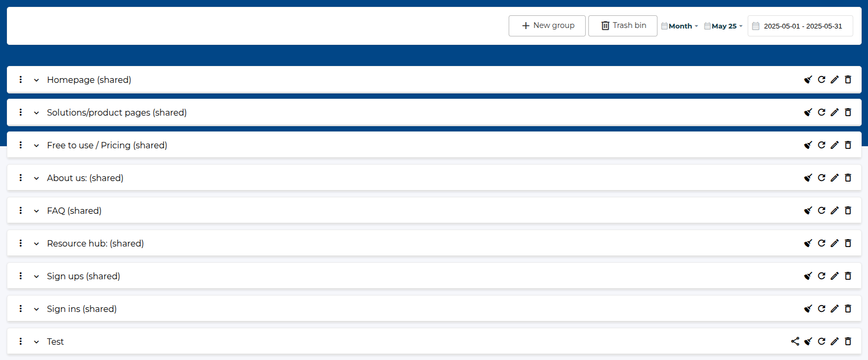The height and width of the screenshot is (360, 868).
Task: Click pencil edit icon for Sign ups
Action: click(835, 276)
